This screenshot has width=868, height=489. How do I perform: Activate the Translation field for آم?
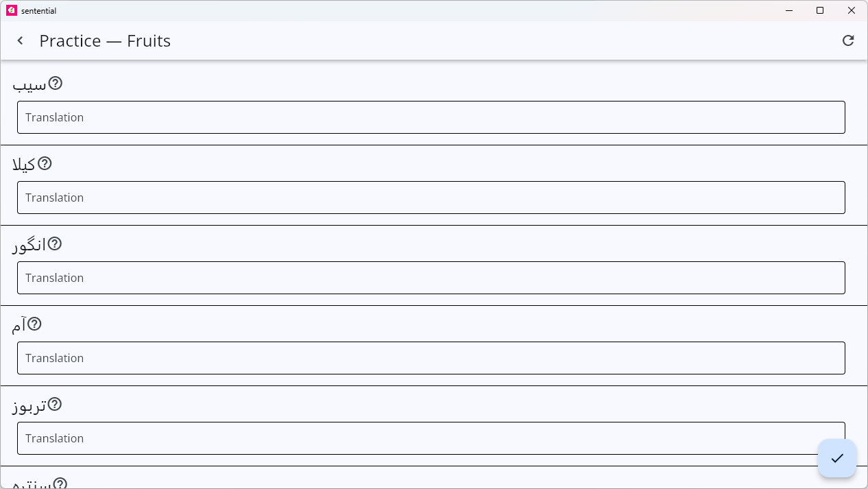(431, 358)
